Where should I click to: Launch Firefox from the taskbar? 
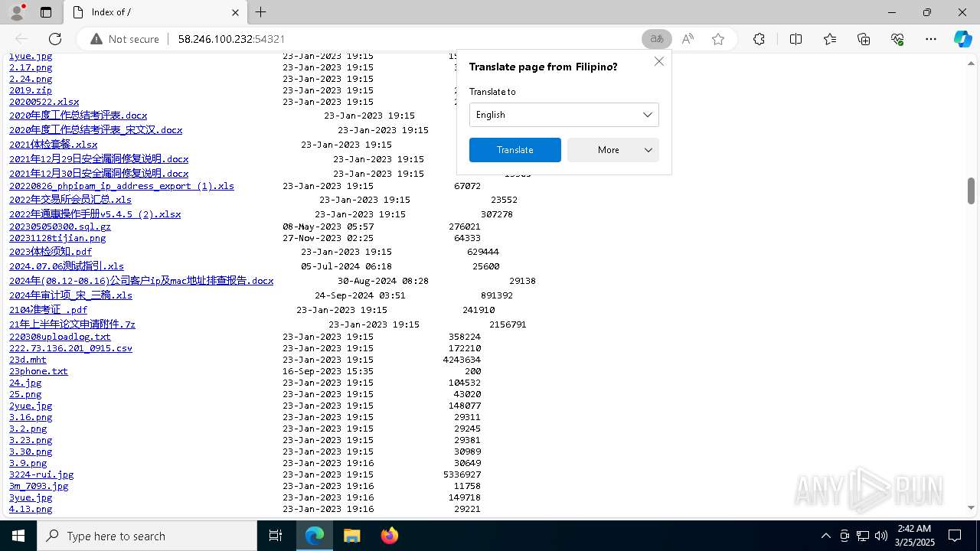(x=389, y=536)
